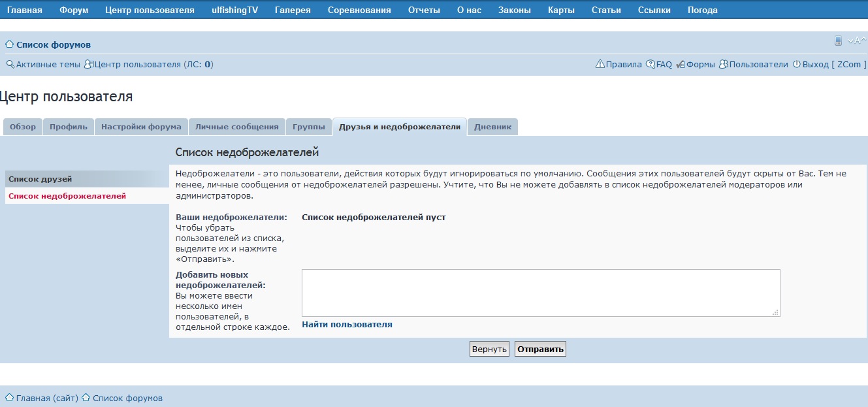Open the FAQ link
Image resolution: width=868 pixels, height=407 pixels.
(x=664, y=65)
